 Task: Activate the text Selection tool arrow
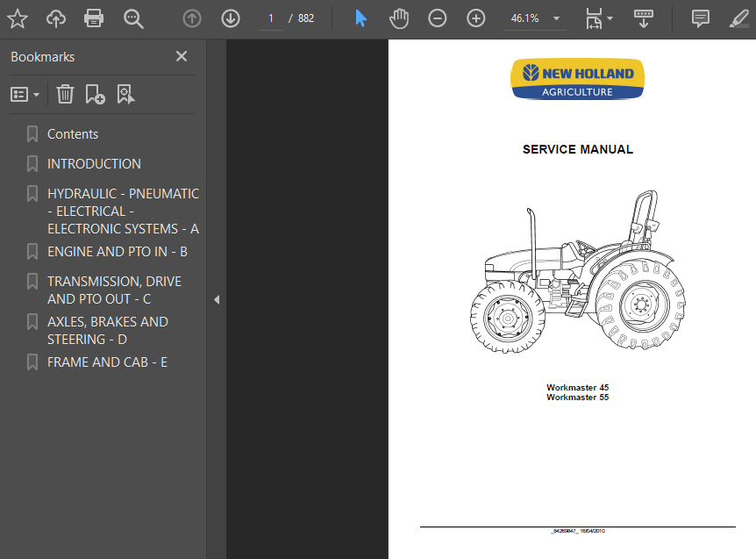tap(360, 18)
